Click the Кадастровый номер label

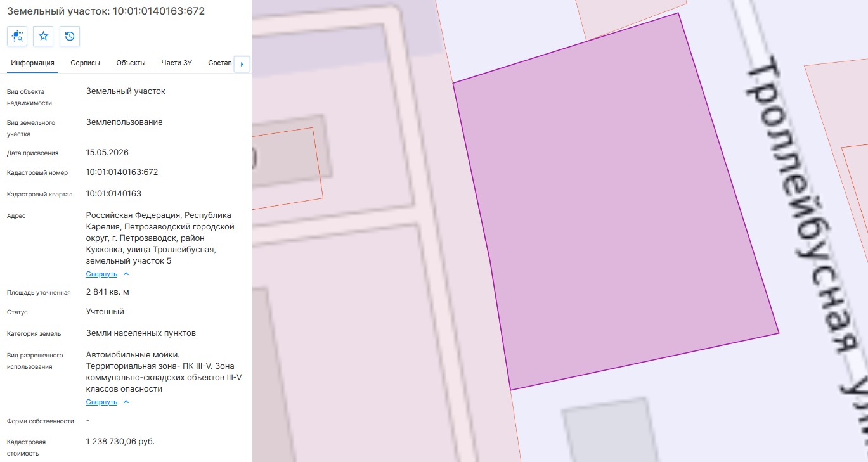(x=37, y=173)
